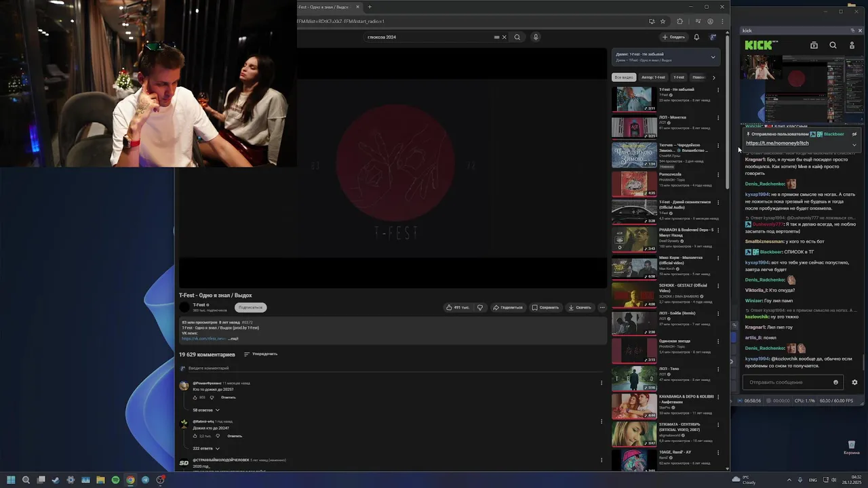Open 'Упорядочить' comment sort menu

[260, 354]
